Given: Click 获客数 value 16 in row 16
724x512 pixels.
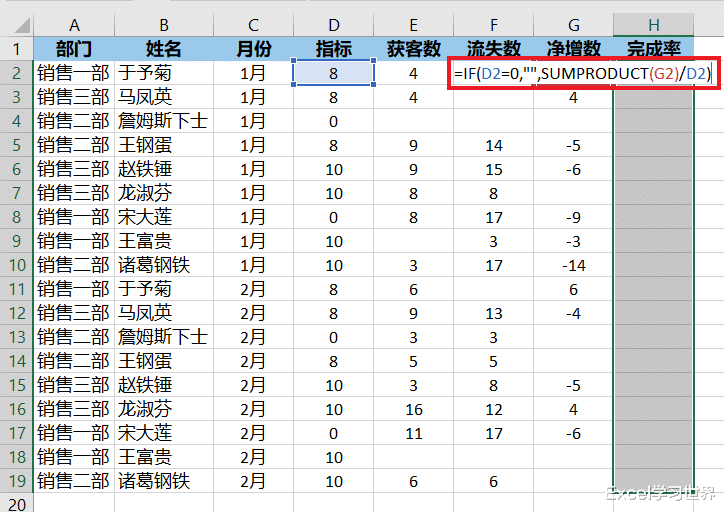Looking at the screenshot, I should pos(413,409).
